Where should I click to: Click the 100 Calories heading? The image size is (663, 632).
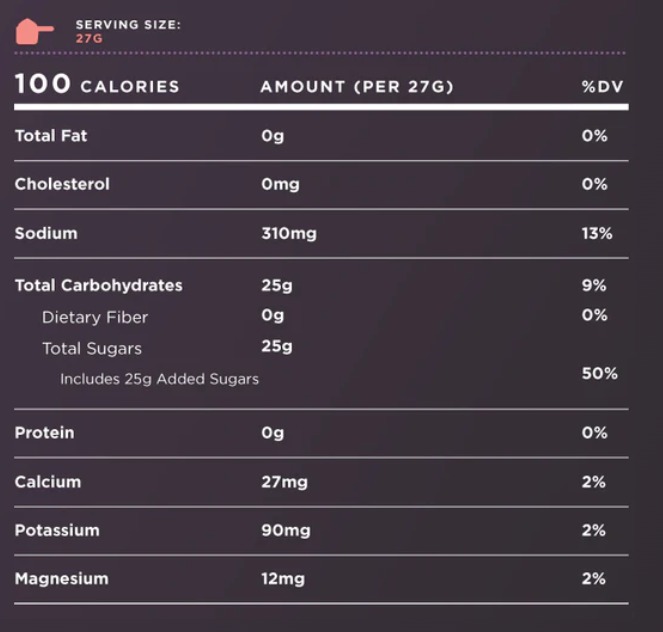(x=97, y=84)
